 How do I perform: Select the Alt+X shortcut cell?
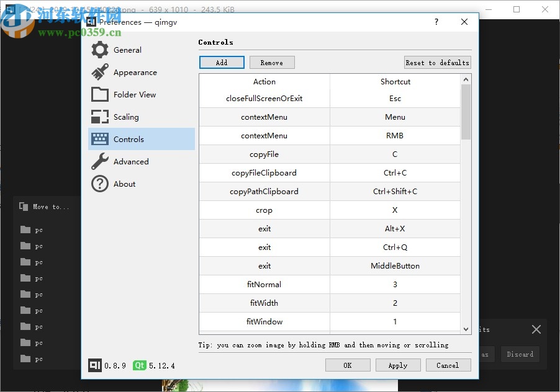395,229
